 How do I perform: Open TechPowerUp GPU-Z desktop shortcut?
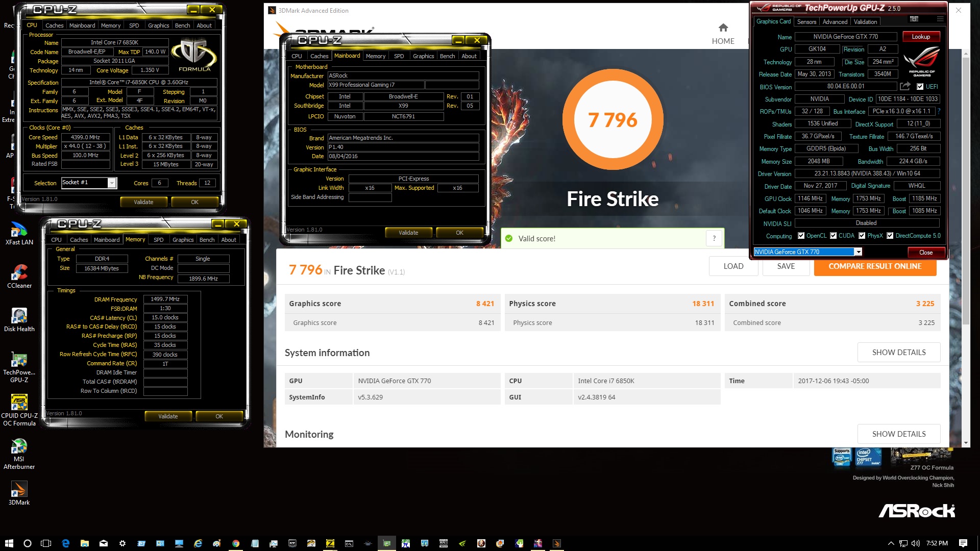(19, 367)
